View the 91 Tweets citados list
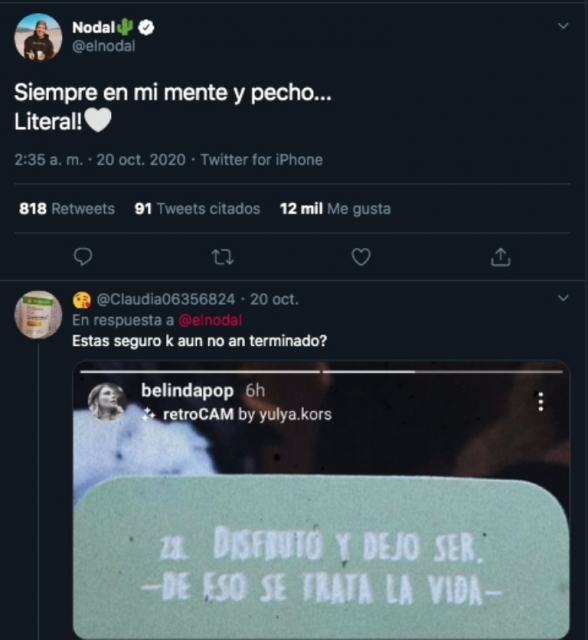The image size is (588, 640). tap(197, 209)
